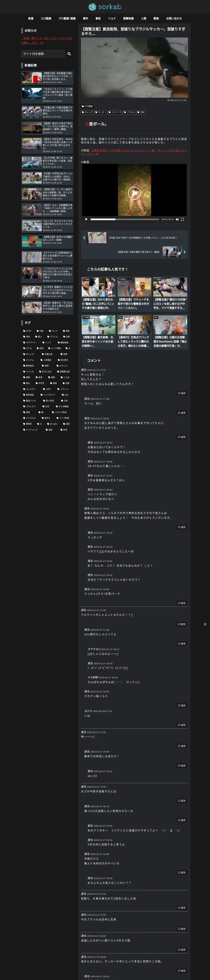Image resolution: width=210 pixels, height=980 pixels.
Task: Open the 人間 menu item
Action: pyautogui.click(x=144, y=18)
